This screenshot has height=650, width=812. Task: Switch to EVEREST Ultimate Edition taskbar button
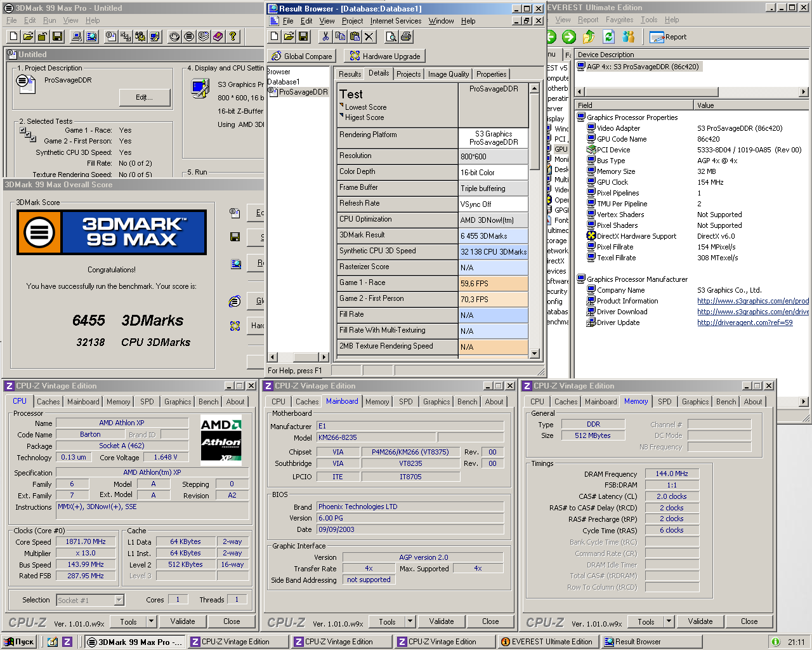click(548, 642)
